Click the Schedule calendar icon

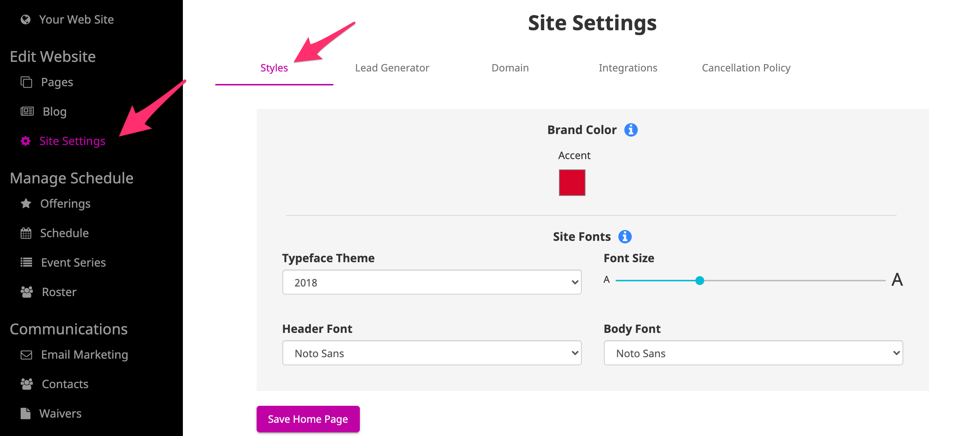pyautogui.click(x=26, y=233)
